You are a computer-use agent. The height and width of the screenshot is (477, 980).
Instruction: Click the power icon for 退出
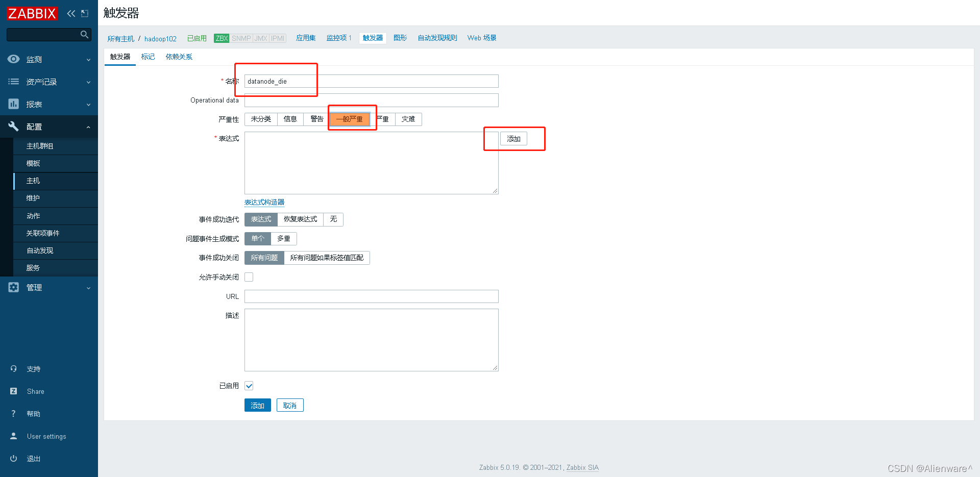(14, 459)
